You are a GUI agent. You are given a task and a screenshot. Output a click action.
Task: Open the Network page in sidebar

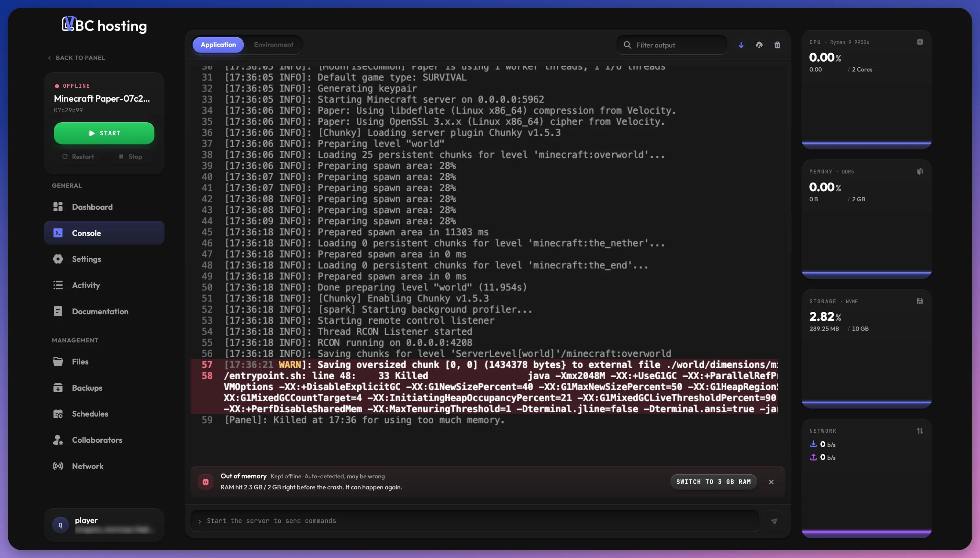[104, 466]
